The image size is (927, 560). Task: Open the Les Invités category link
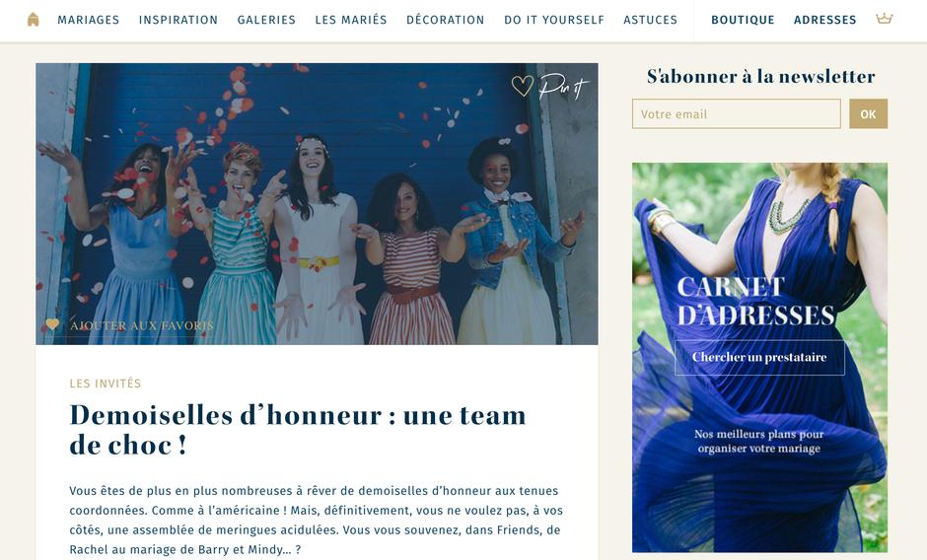(106, 384)
